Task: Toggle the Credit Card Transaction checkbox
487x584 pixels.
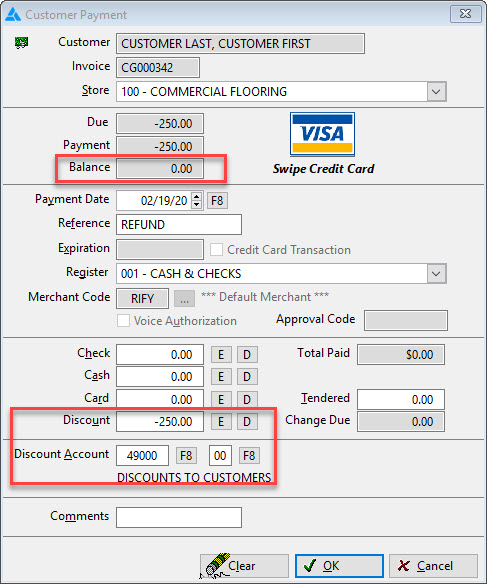Action: pyautogui.click(x=216, y=250)
